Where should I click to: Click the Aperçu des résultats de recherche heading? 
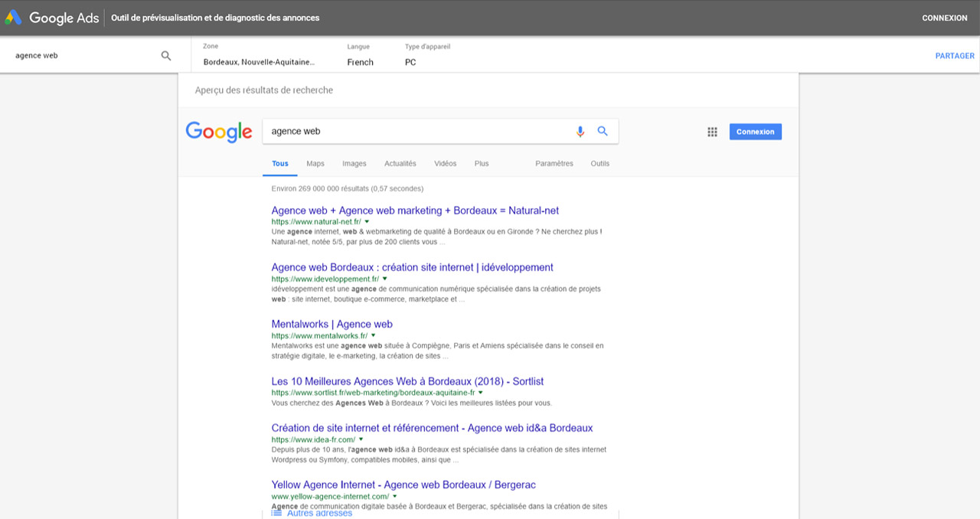(264, 90)
